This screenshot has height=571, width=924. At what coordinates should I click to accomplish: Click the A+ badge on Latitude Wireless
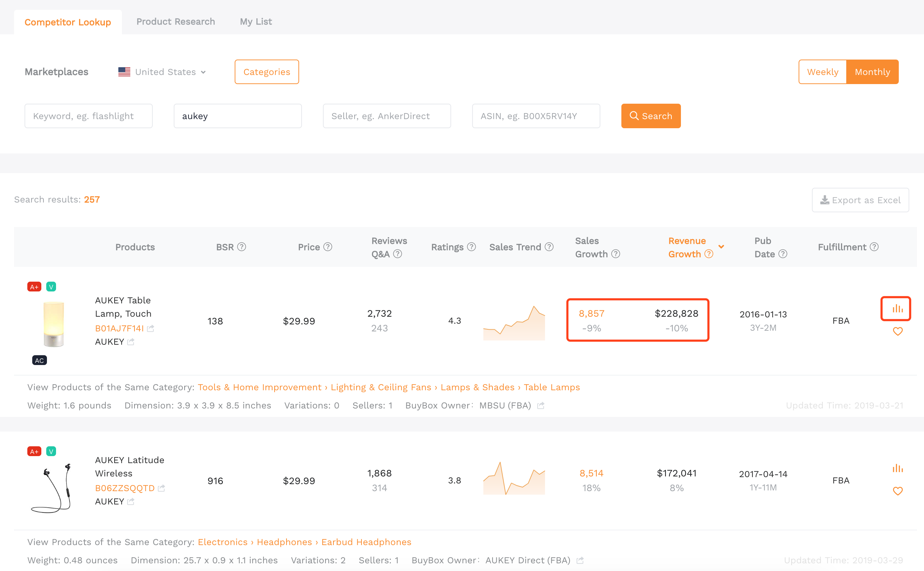click(34, 451)
